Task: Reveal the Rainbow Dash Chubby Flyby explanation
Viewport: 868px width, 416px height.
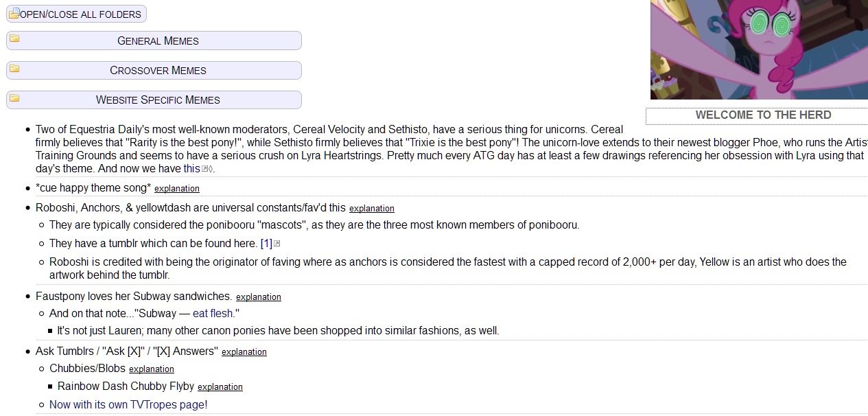Action: [x=220, y=387]
